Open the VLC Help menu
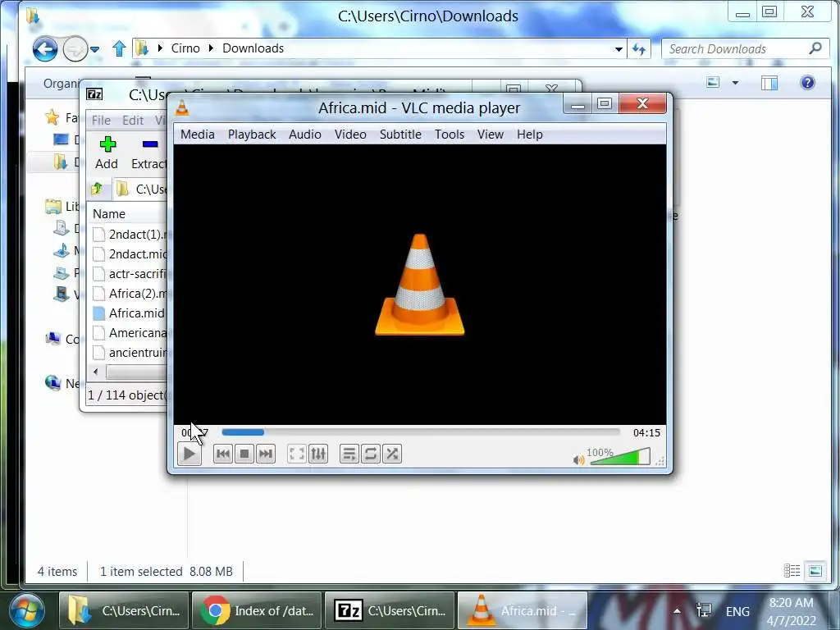The width and height of the screenshot is (840, 630). 530,135
